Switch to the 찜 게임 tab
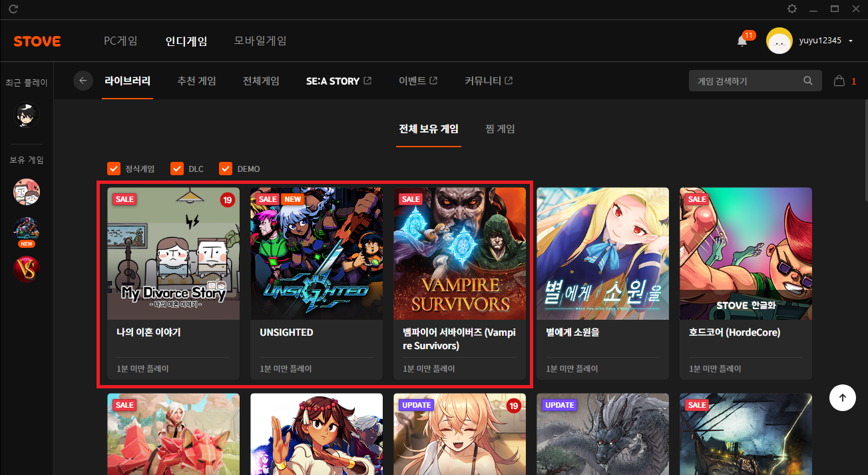 500,129
